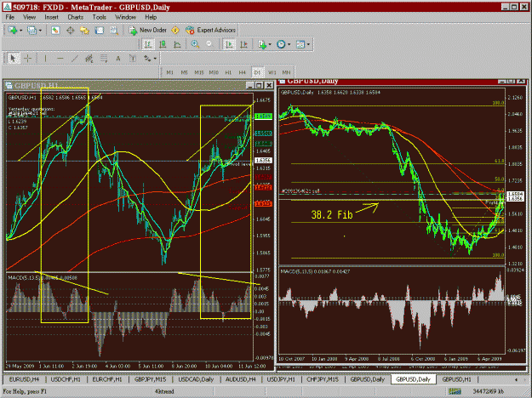Viewport: 532px width, 398px height.
Task: Click the chart tabs scroll arrow
Action: (x=517, y=379)
